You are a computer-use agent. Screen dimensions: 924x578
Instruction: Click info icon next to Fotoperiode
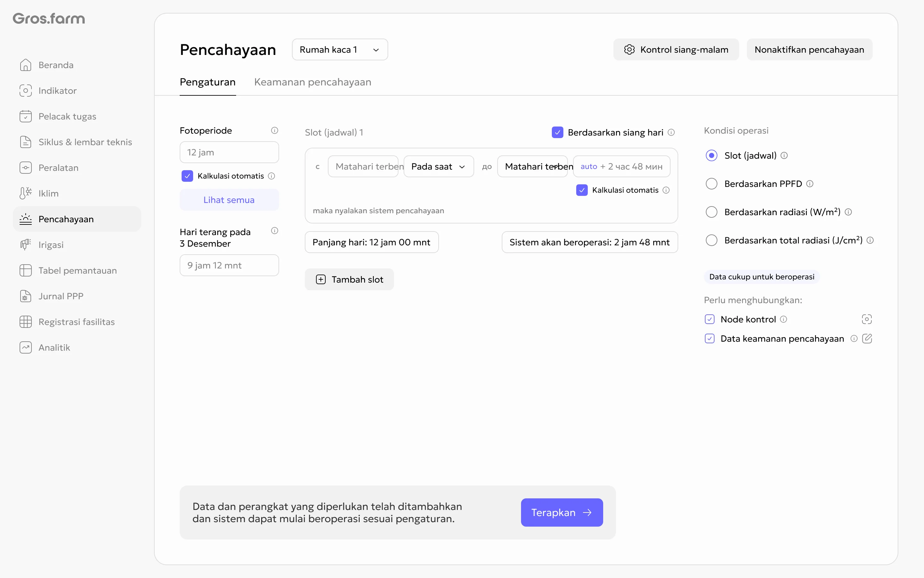tap(275, 130)
